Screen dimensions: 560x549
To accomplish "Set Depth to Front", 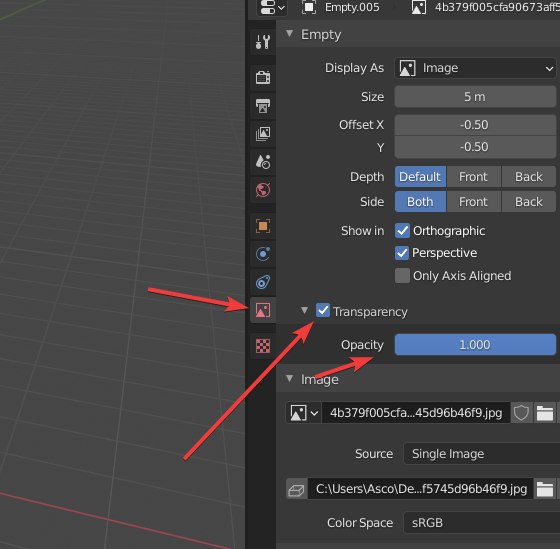I will pos(474,176).
